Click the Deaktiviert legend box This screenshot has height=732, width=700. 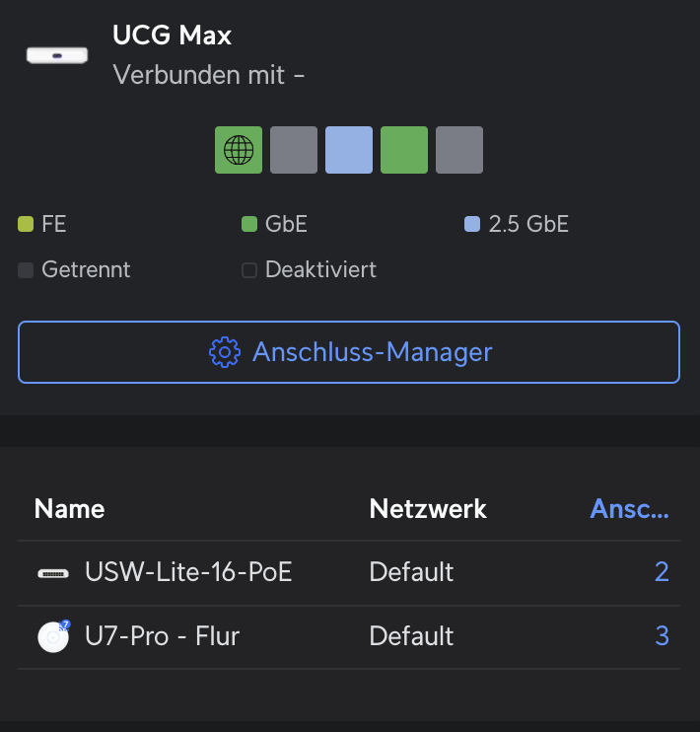(249, 270)
